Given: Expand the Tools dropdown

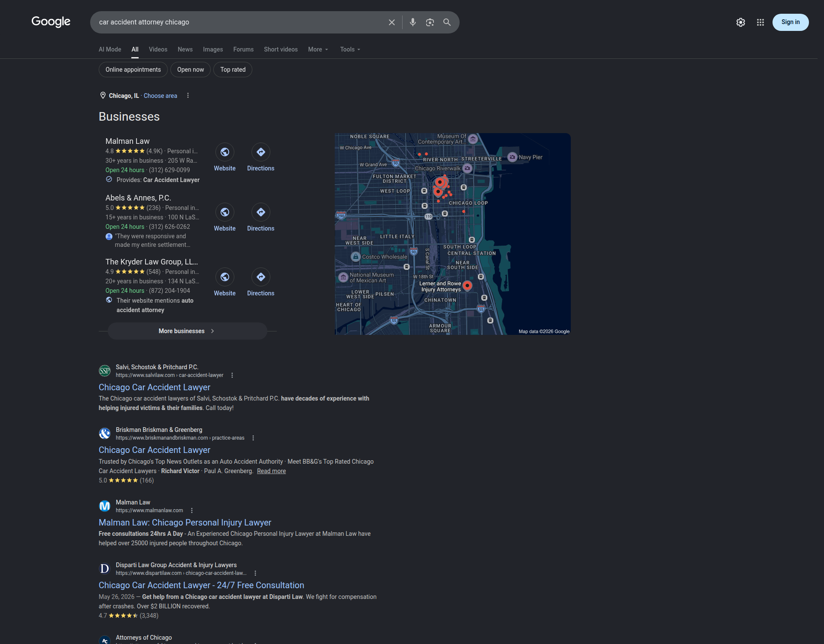Looking at the screenshot, I should (x=350, y=49).
